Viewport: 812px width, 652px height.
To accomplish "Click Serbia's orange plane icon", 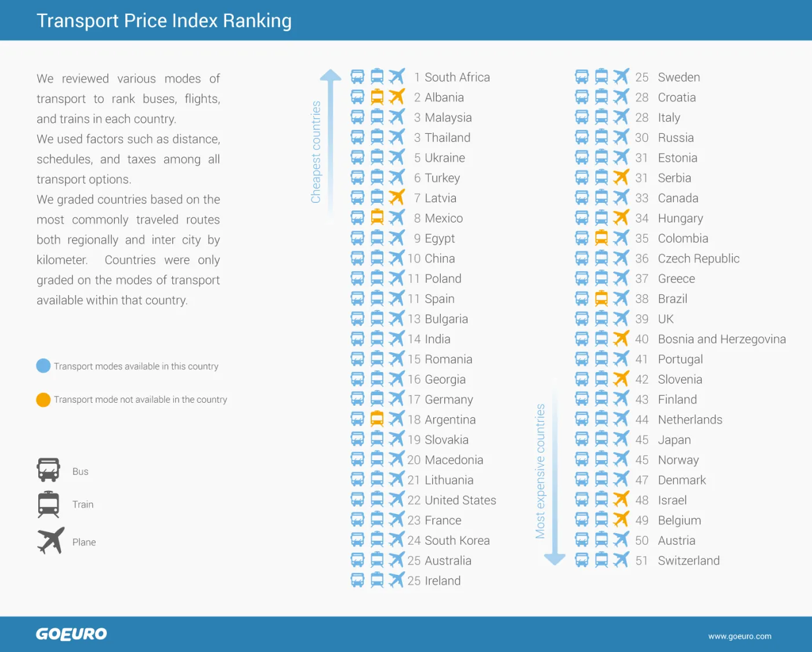I will [x=621, y=177].
